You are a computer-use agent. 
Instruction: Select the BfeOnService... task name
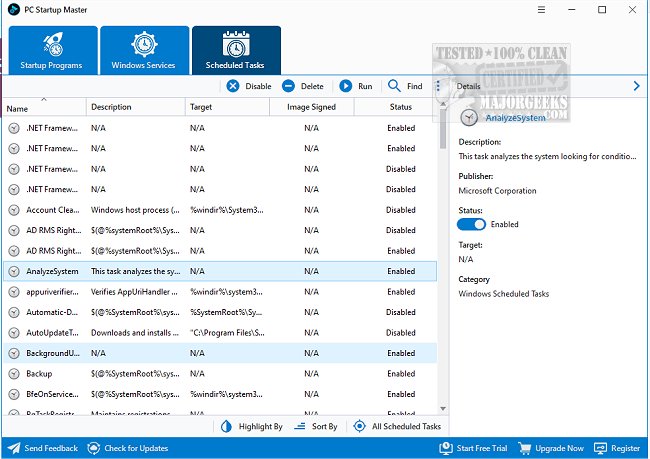click(52, 394)
